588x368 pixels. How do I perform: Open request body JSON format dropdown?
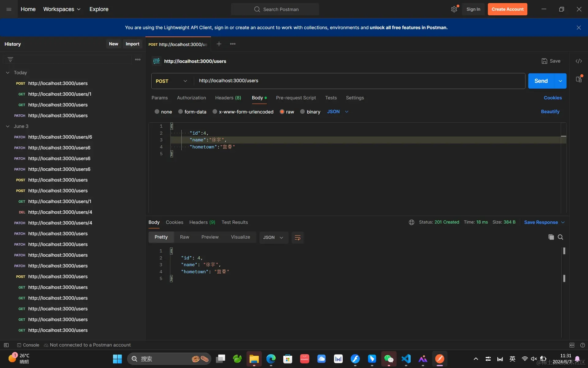(x=338, y=112)
